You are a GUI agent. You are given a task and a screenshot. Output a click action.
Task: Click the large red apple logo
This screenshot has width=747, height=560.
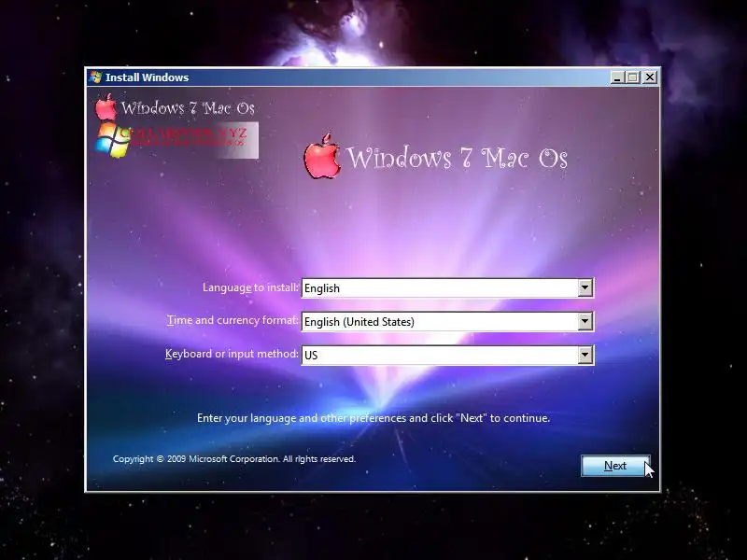pos(322,156)
